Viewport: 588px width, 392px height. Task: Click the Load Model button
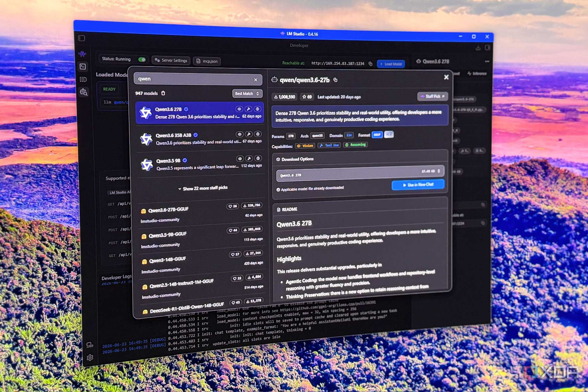pos(391,64)
